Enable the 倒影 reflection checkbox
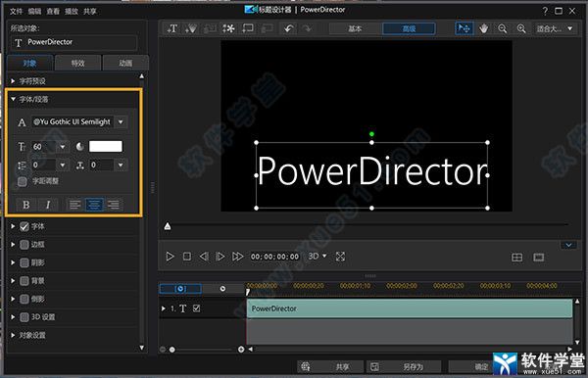 pyautogui.click(x=24, y=299)
